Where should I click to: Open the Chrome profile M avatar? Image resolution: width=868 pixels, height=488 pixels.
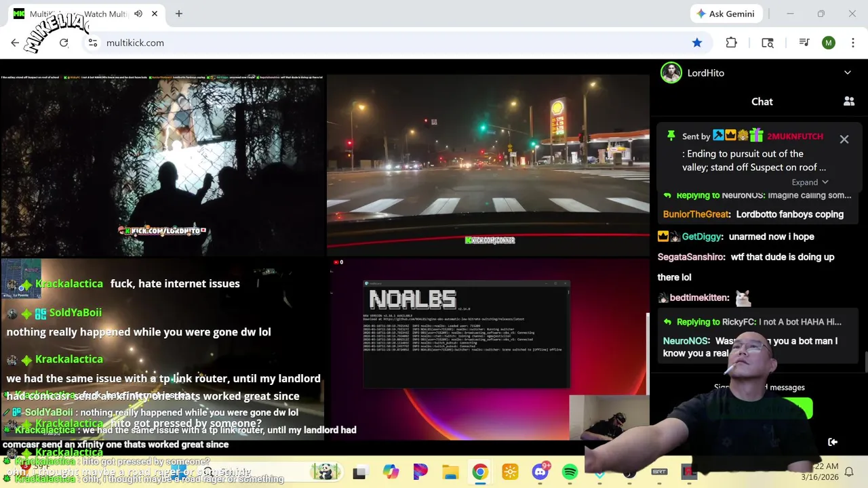tap(829, 43)
